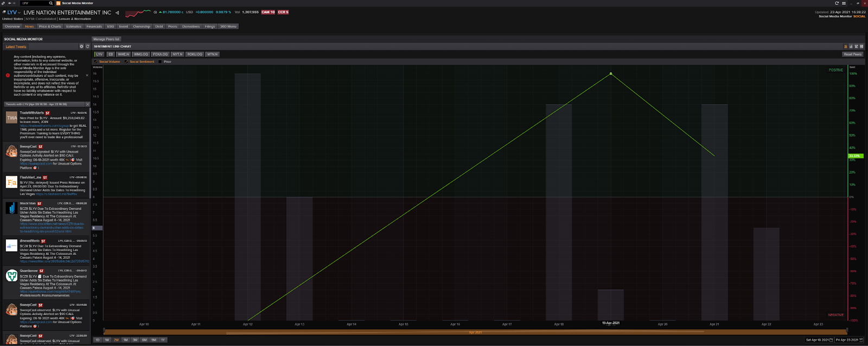Click the CAM 10 badge
Viewport: 868px width, 346px height.
(268, 12)
